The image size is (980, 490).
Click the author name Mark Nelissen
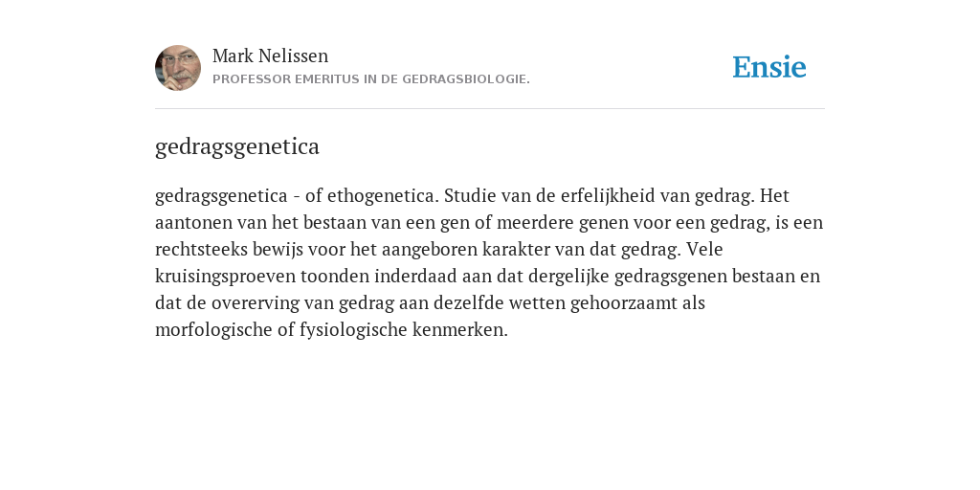click(x=270, y=56)
